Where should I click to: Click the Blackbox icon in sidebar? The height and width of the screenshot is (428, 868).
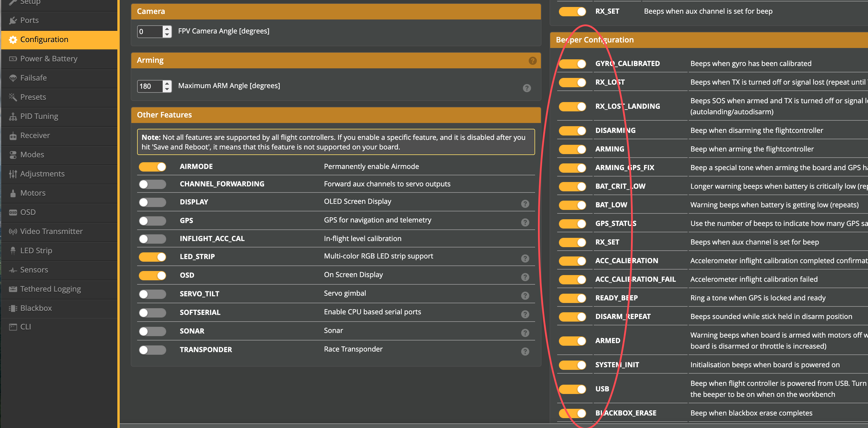[13, 308]
